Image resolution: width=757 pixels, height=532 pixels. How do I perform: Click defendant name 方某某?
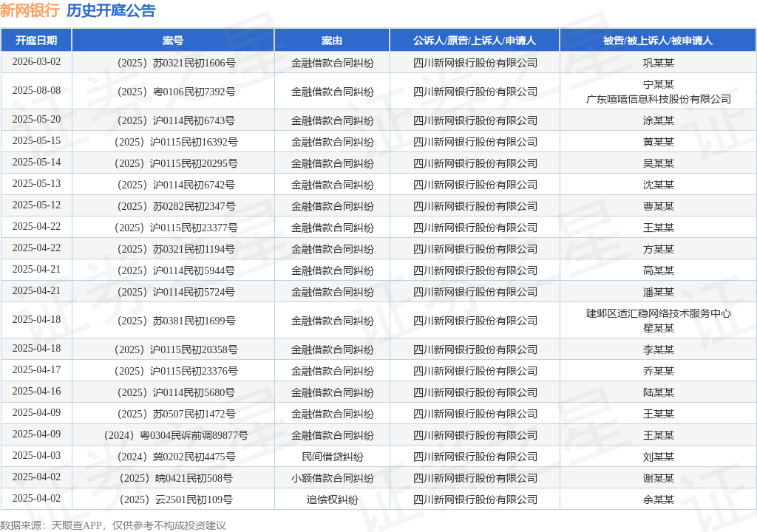(658, 249)
